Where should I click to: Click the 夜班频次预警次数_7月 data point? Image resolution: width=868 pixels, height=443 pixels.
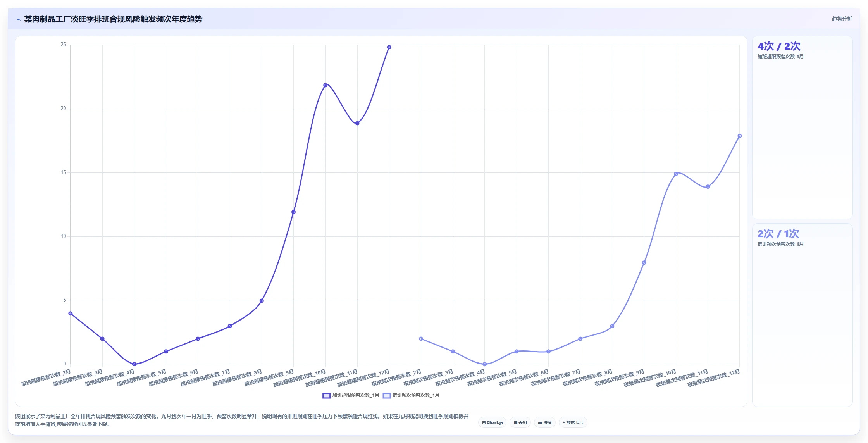580,339
